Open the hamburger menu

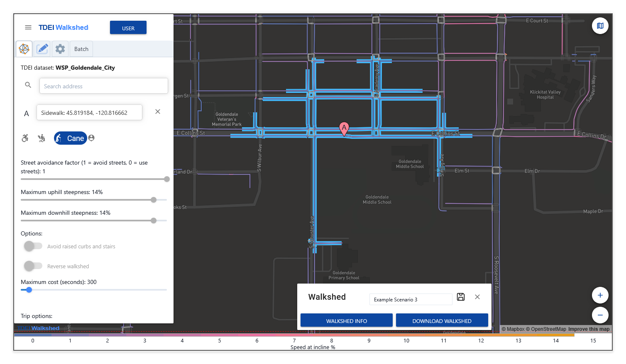point(28,27)
